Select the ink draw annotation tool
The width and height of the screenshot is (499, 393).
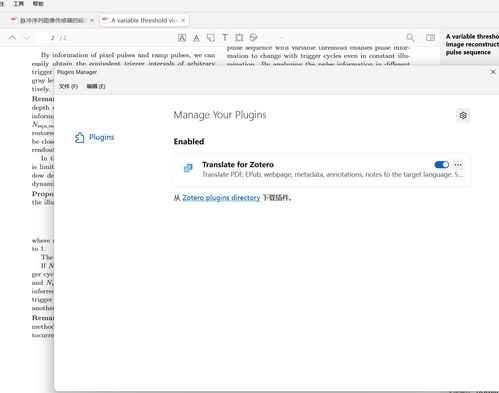tap(253, 38)
